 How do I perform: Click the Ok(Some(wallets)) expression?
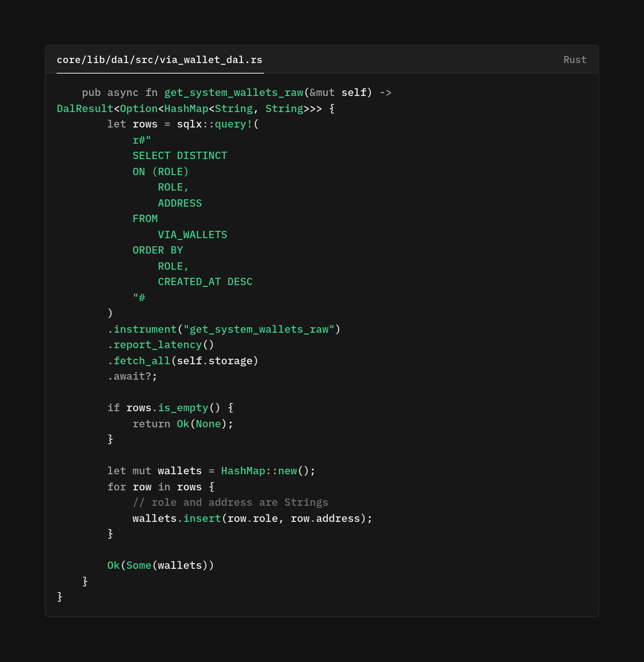pyautogui.click(x=160, y=565)
